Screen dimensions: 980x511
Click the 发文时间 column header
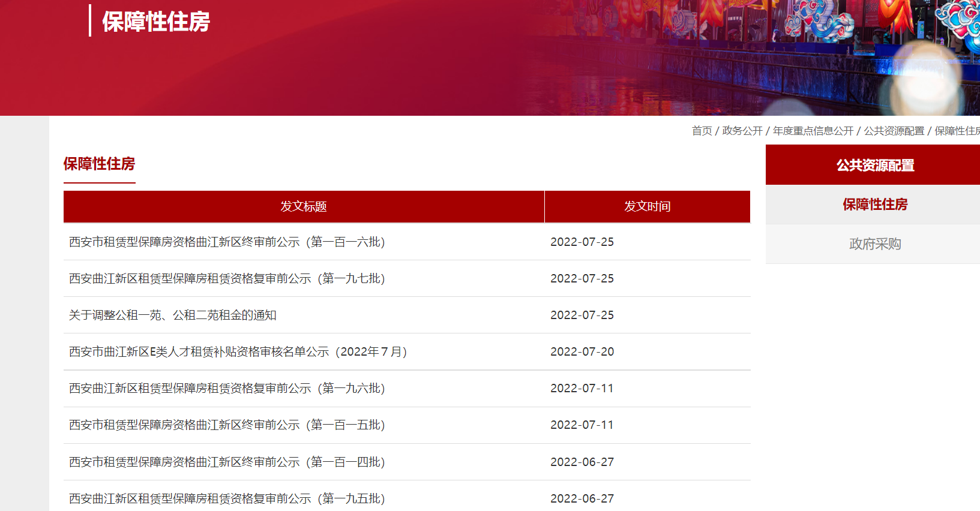coord(647,206)
